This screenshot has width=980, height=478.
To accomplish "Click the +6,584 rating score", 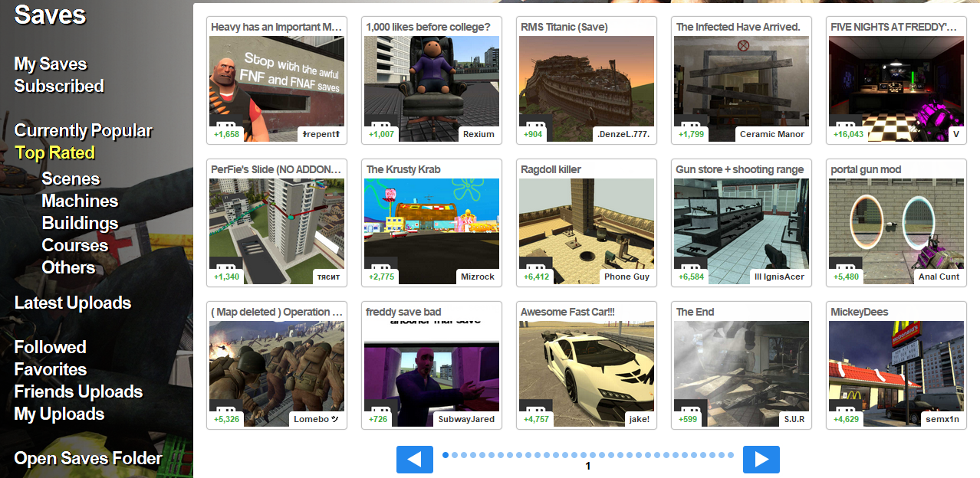I will click(691, 277).
